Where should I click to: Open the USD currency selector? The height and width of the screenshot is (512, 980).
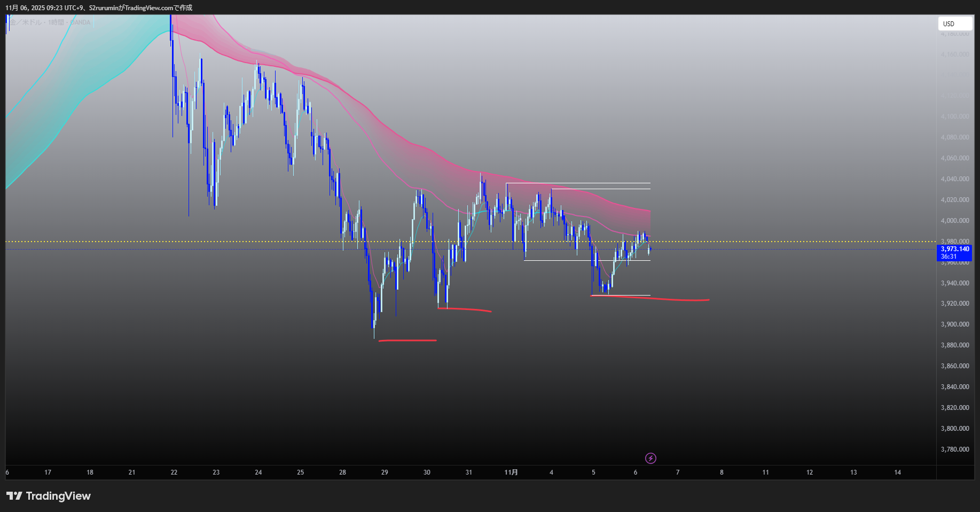coord(954,24)
